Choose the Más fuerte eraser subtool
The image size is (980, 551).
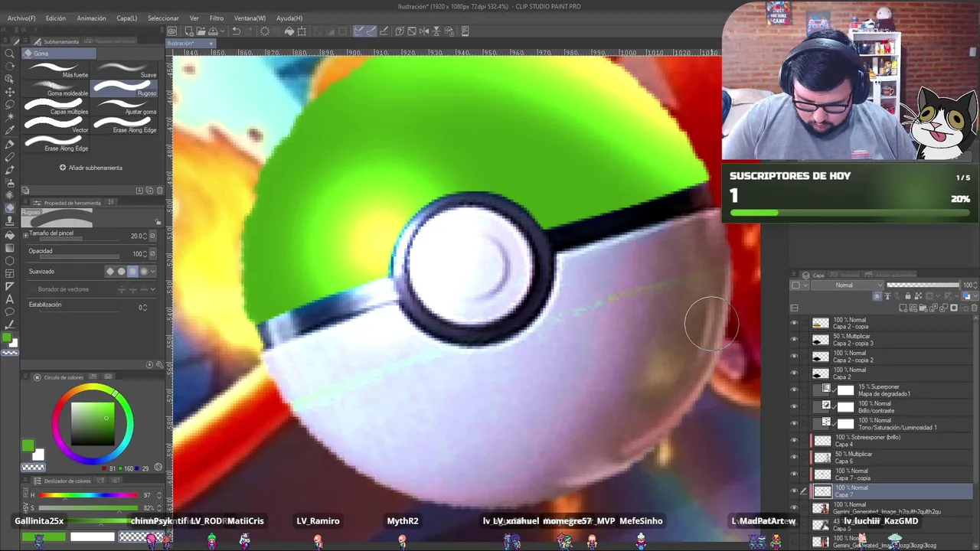pyautogui.click(x=56, y=70)
